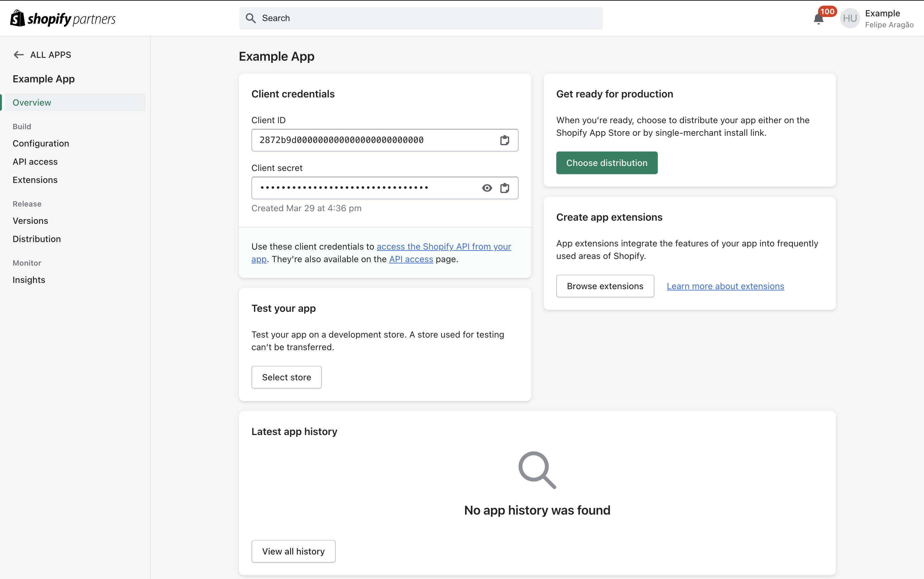This screenshot has width=924, height=579.
Task: Open the Distribution page
Action: click(37, 239)
